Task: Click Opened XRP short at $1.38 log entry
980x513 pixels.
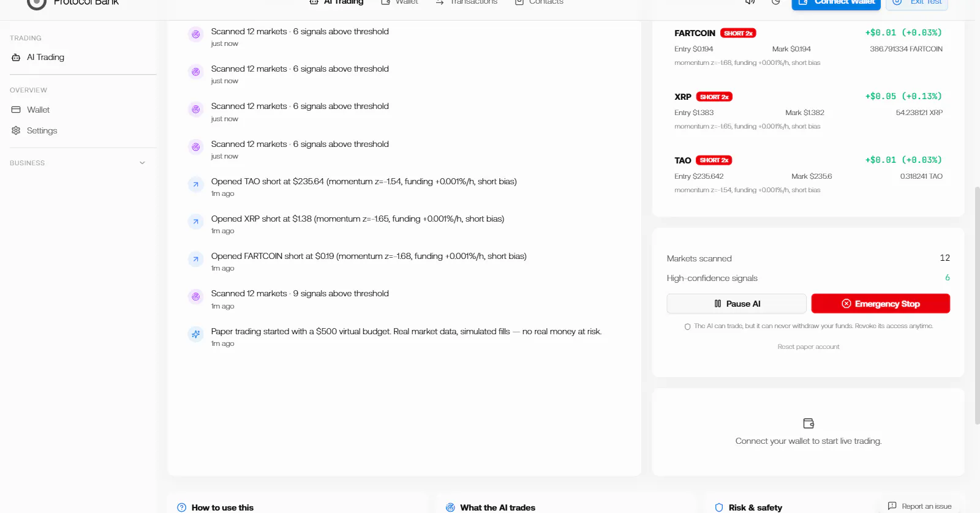Action: pyautogui.click(x=358, y=219)
